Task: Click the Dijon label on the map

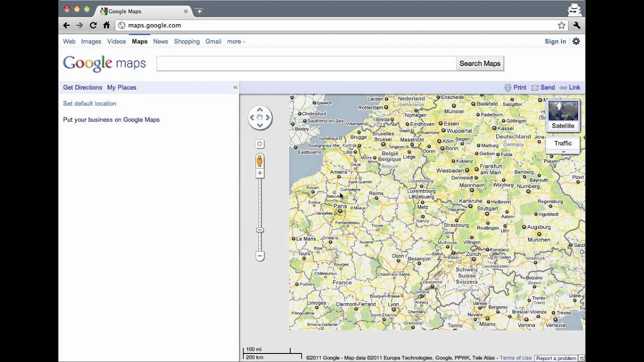Action: coord(398,256)
